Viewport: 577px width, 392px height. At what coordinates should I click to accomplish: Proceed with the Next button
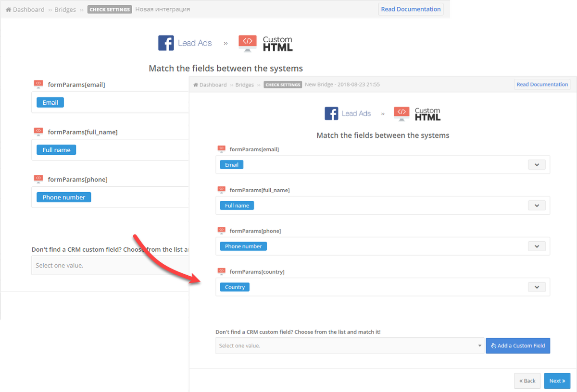[x=557, y=381]
